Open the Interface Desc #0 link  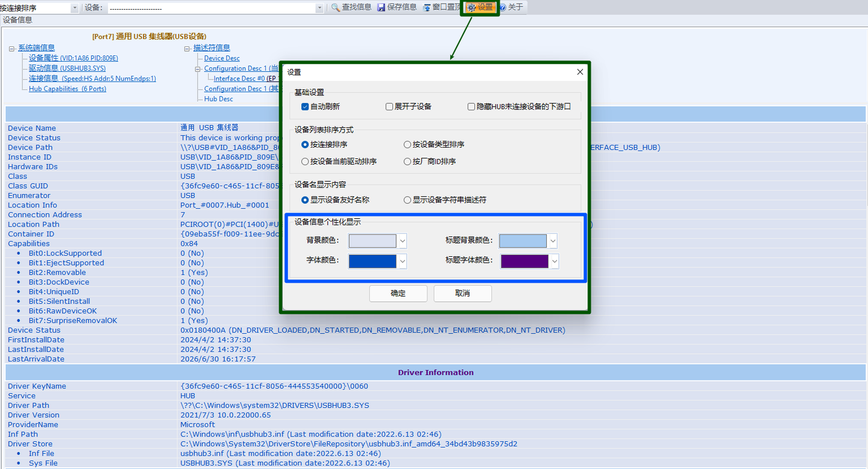[239, 79]
